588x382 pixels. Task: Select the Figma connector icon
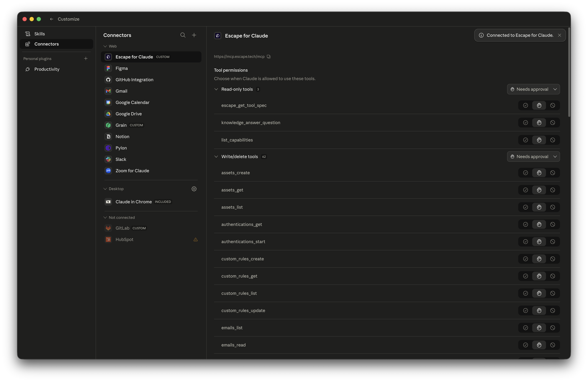pyautogui.click(x=108, y=68)
